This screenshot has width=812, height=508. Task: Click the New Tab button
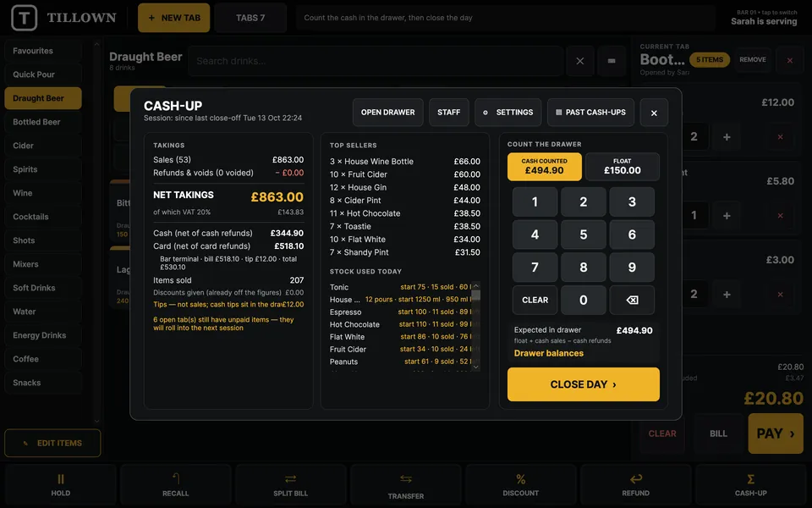[x=174, y=18]
